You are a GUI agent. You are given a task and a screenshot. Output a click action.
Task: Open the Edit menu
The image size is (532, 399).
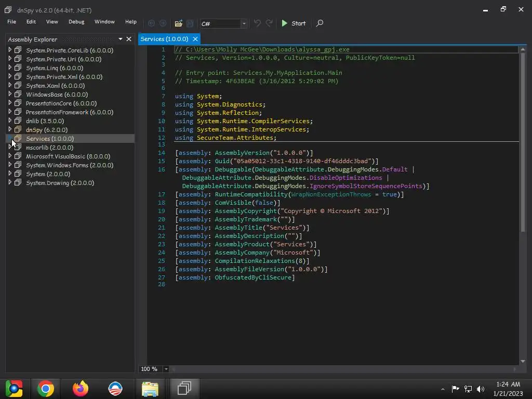click(31, 21)
